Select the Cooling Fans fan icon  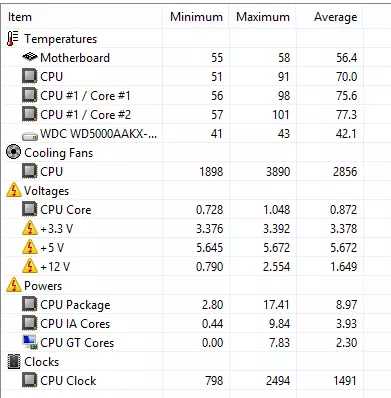[x=13, y=152]
